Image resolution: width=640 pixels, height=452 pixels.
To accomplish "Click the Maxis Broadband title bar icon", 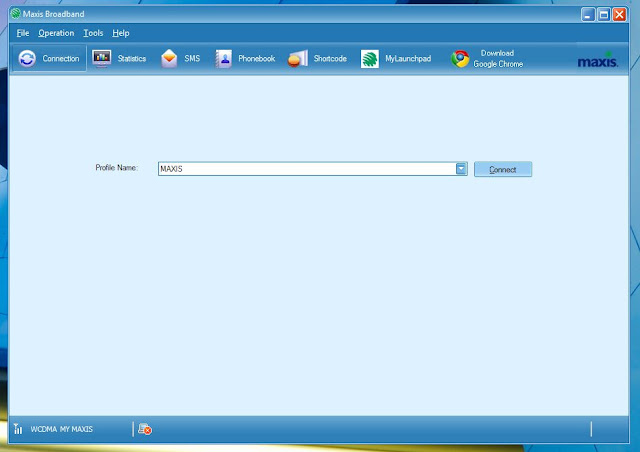I will 16,14.
